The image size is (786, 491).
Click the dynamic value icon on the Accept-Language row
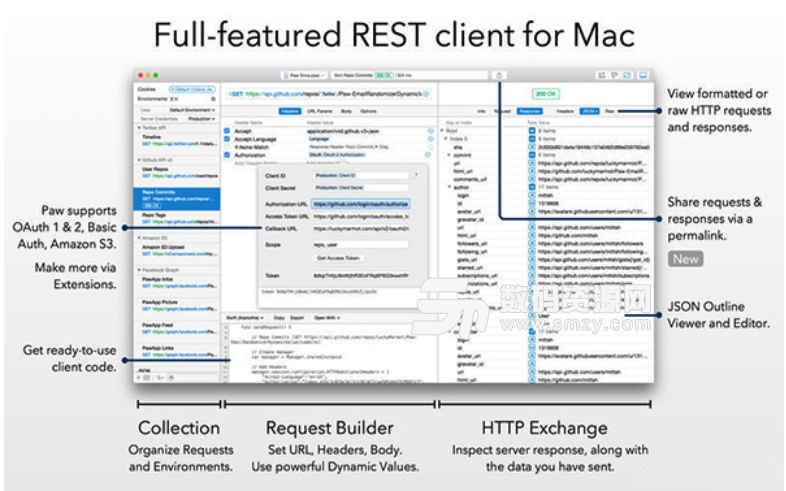point(430,139)
